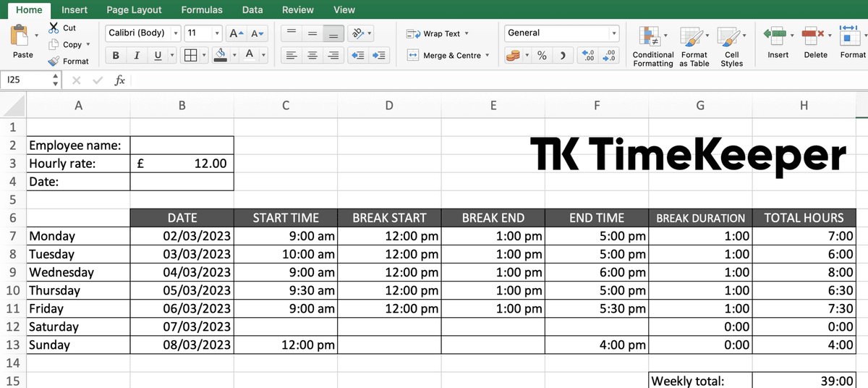This screenshot has height=388, width=868.
Task: Open the insert function fx button
Action: coord(120,80)
